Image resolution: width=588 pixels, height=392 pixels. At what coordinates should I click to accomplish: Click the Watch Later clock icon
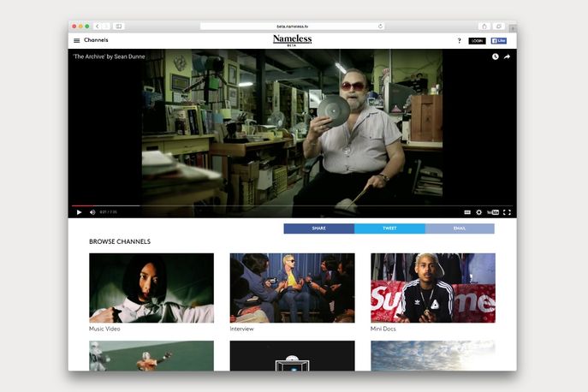[495, 56]
